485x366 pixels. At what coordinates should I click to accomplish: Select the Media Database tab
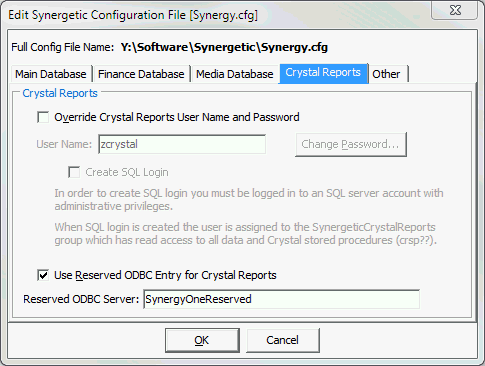point(234,74)
